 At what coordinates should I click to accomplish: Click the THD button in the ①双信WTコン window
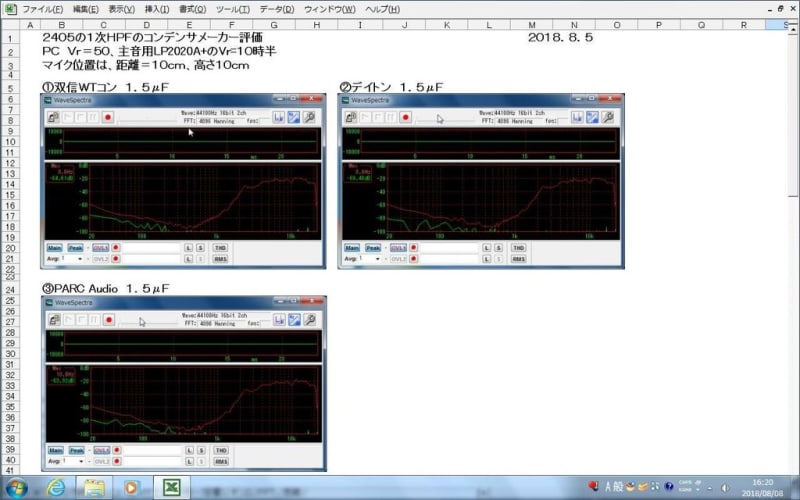pos(220,248)
